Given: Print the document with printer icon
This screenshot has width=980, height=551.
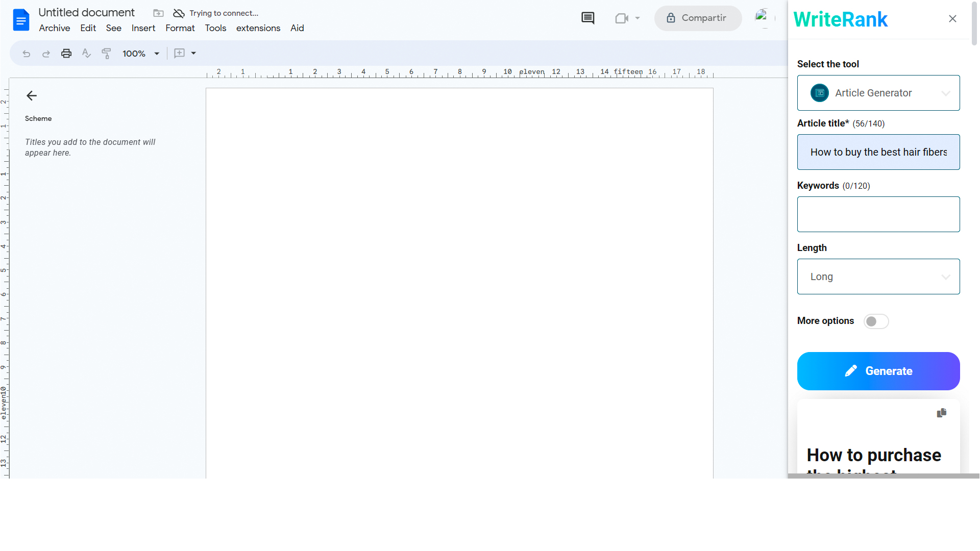Looking at the screenshot, I should (66, 54).
